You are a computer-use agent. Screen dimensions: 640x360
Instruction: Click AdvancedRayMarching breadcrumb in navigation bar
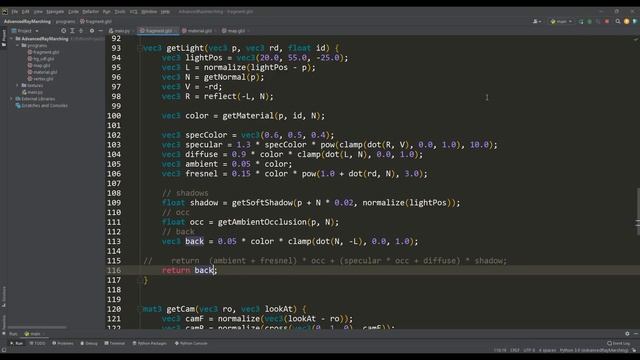click(x=27, y=21)
